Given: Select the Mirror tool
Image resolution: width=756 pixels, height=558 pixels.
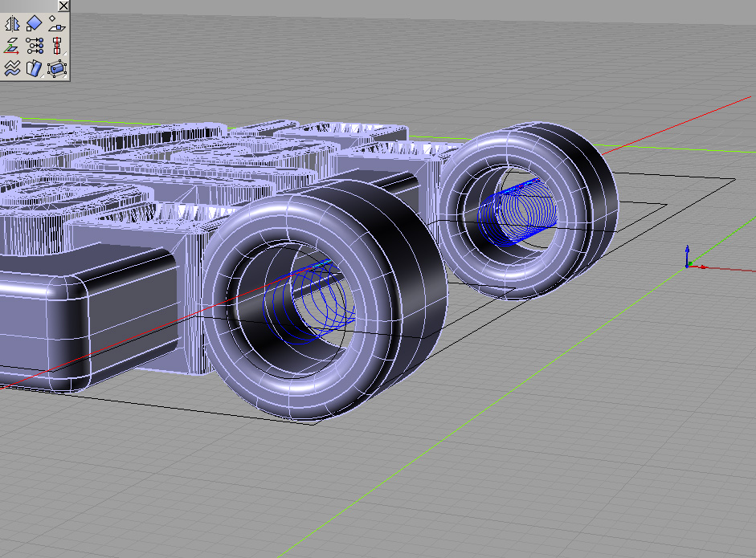Looking at the screenshot, I should pos(13,24).
